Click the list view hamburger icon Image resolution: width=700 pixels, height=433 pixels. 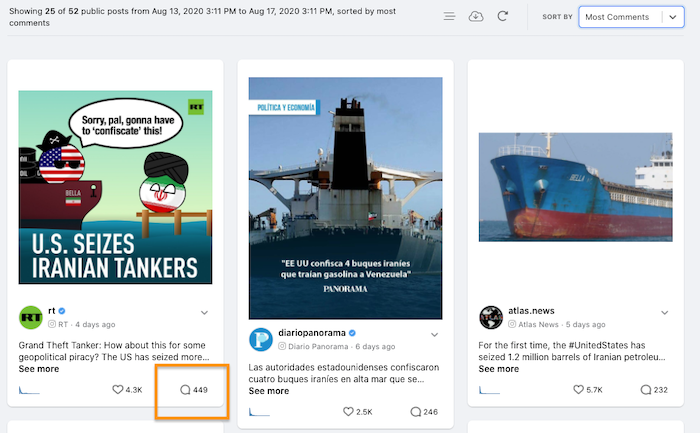coord(449,17)
